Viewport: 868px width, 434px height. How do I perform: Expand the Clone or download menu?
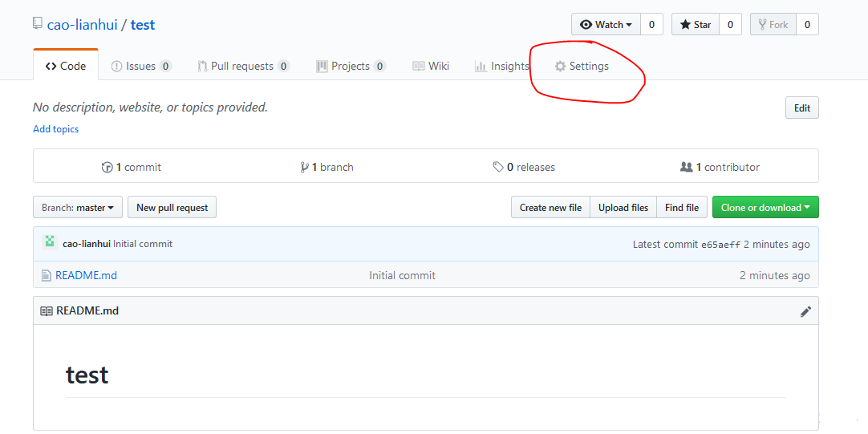(x=765, y=208)
